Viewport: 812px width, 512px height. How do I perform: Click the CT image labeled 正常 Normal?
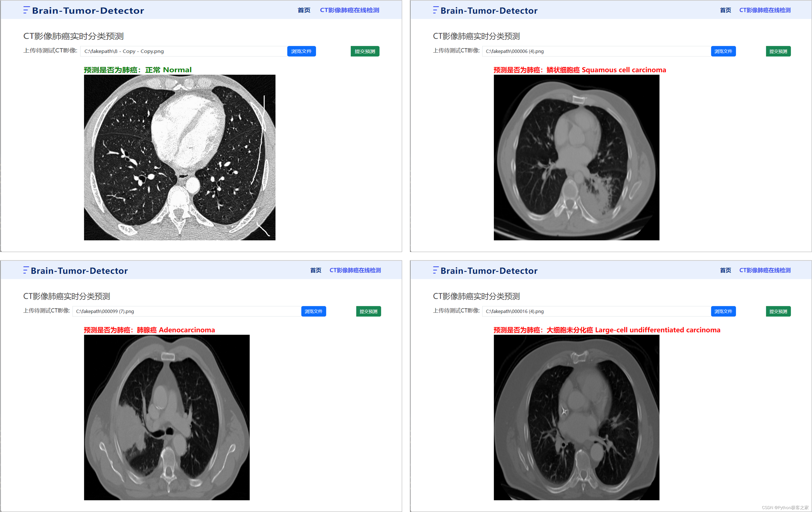[x=179, y=158]
